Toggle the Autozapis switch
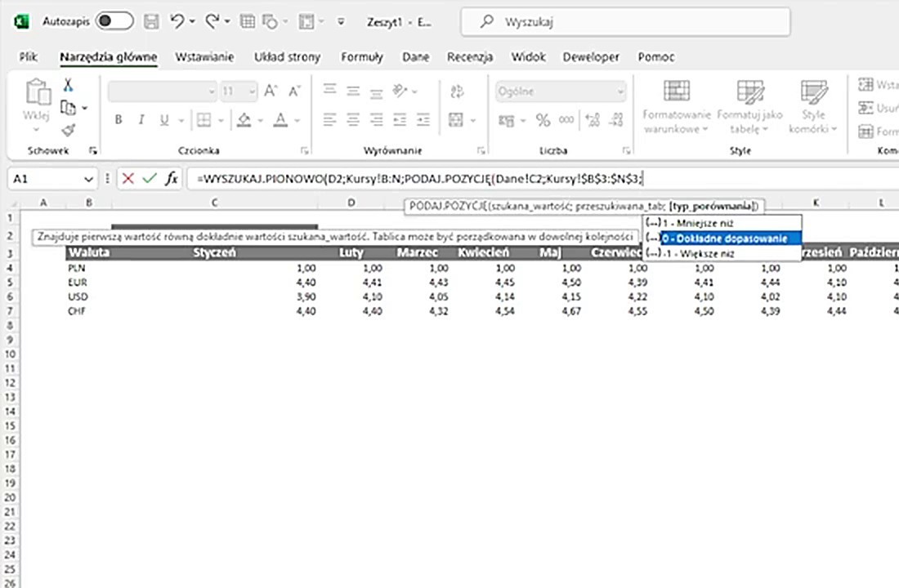The width and height of the screenshot is (899, 588). pos(114,21)
